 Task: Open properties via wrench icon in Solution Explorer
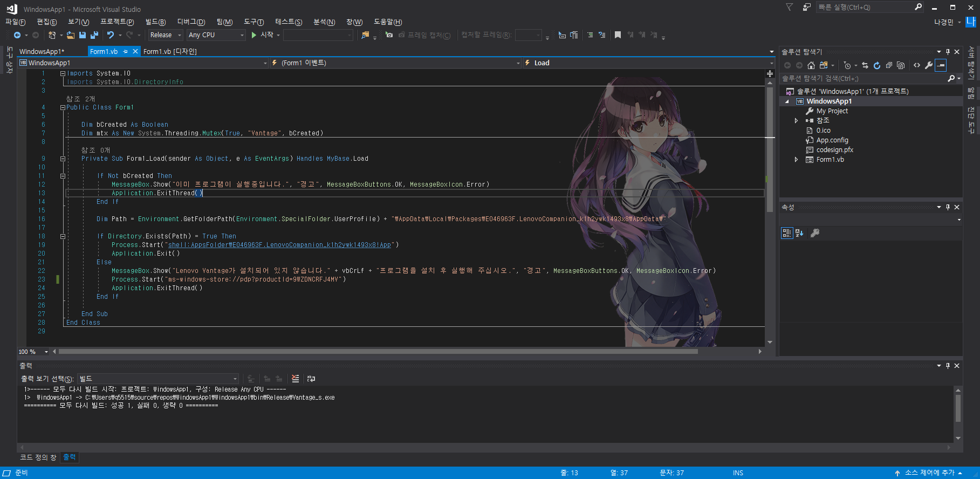point(929,65)
